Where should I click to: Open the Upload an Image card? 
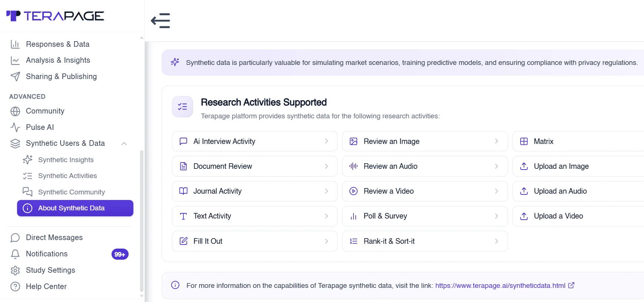(578, 166)
